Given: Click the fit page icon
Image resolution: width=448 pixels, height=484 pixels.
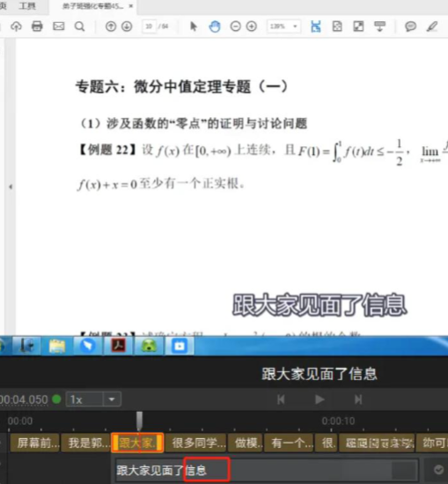Looking at the screenshot, I should (x=337, y=26).
